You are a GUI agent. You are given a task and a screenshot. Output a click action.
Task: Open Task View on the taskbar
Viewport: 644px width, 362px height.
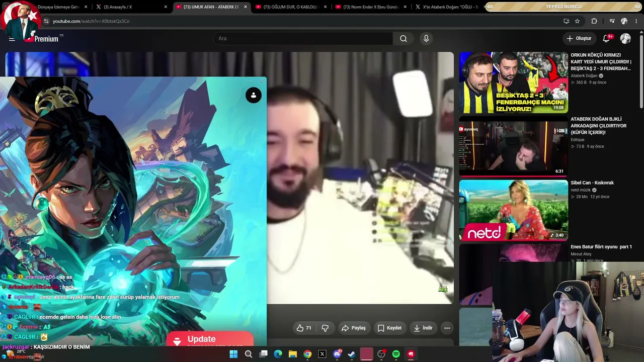coord(263,354)
